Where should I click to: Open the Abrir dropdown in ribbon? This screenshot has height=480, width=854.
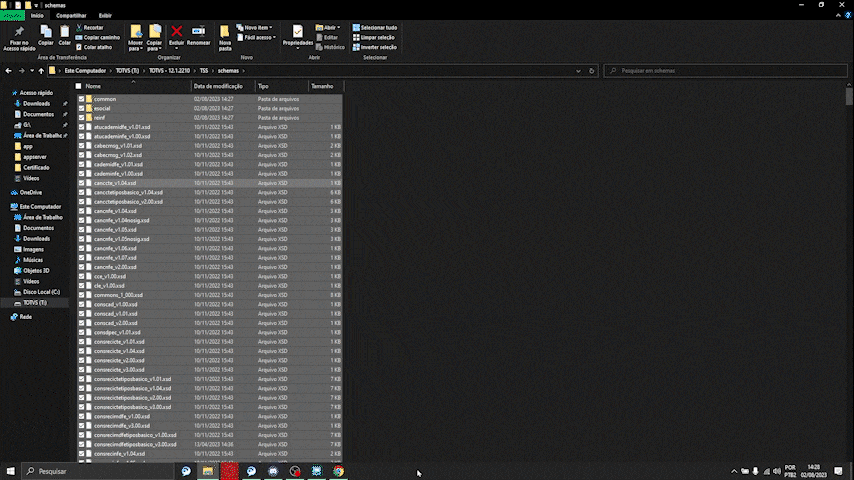coord(328,28)
